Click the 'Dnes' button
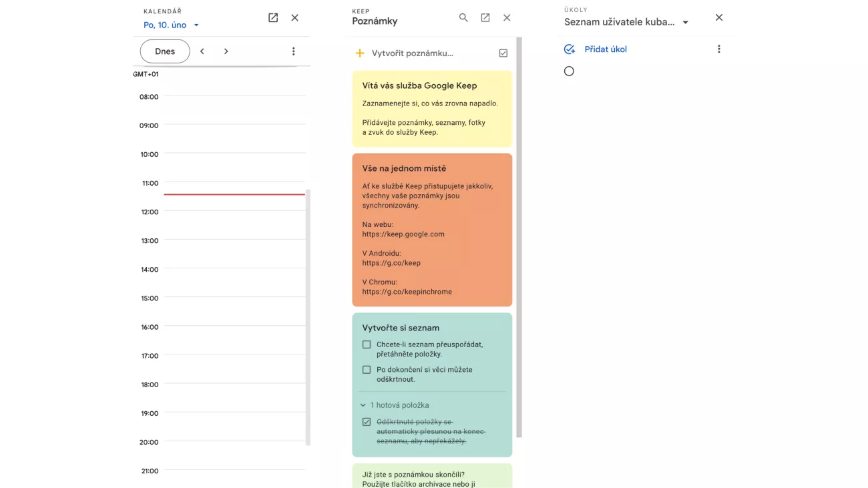This screenshot has height=488, width=868. click(165, 51)
